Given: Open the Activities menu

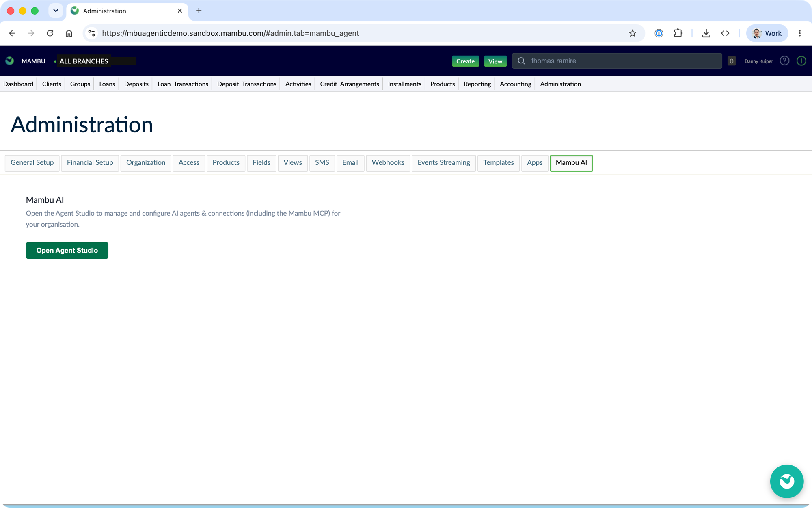Looking at the screenshot, I should tap(298, 84).
